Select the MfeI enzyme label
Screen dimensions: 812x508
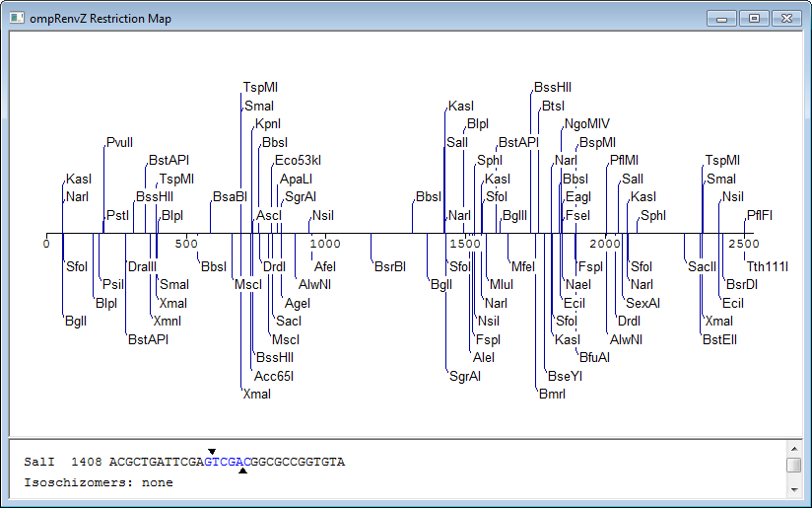click(x=523, y=267)
